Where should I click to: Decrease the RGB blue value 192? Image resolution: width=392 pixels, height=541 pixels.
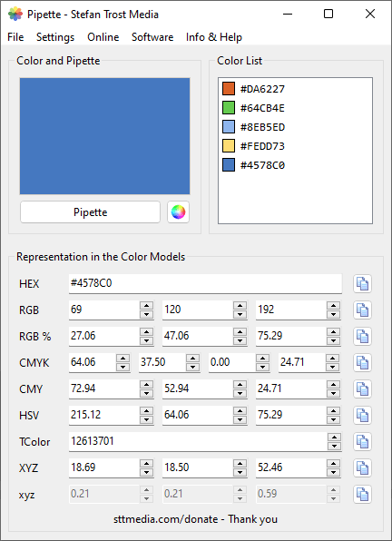point(333,314)
